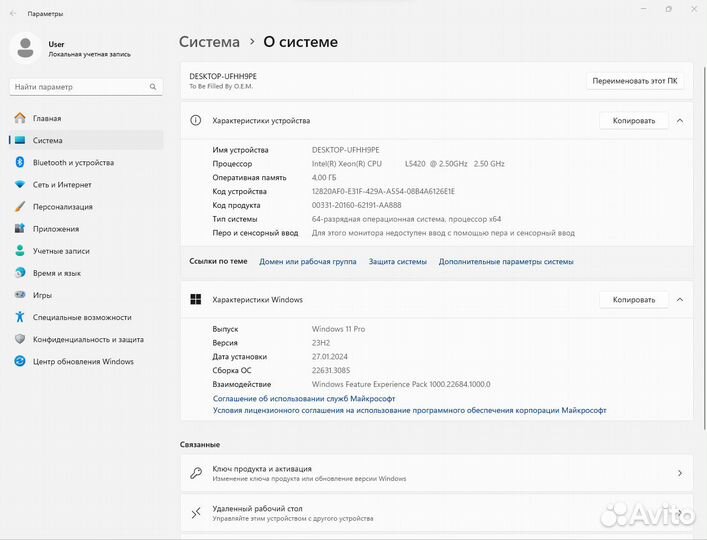Collapse the Характеристики устройства section chevron
Viewport: 707px width, 540px height.
tap(680, 120)
